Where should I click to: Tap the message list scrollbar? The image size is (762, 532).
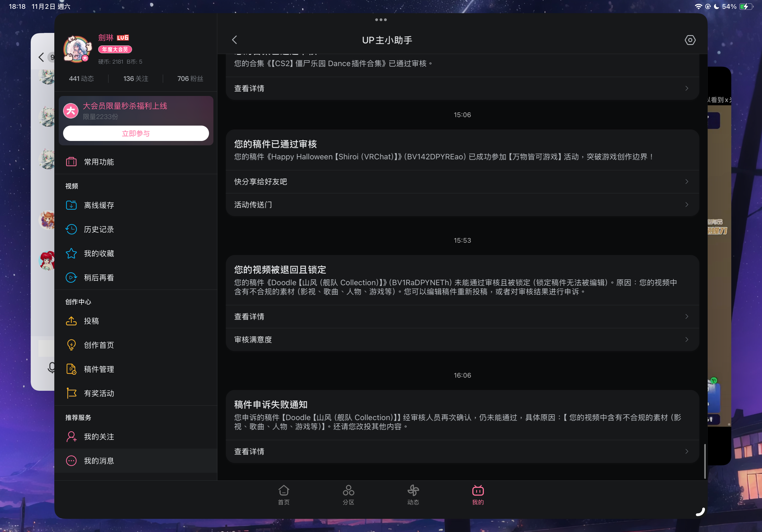[705, 461]
